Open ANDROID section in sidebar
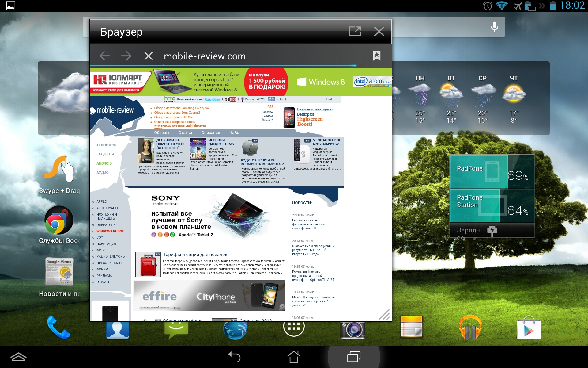The image size is (588, 368). click(x=104, y=163)
